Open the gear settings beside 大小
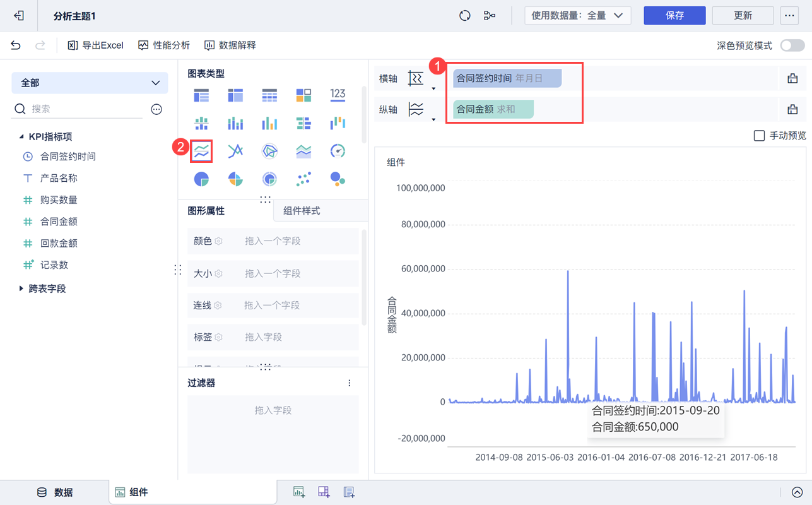Screen dimensions: 812x505 218,273
